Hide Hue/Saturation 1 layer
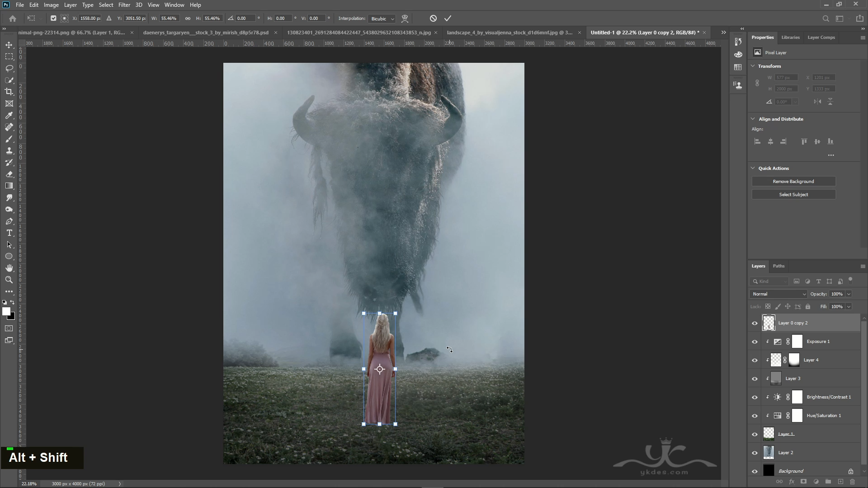The width and height of the screenshot is (868, 488). 755,416
